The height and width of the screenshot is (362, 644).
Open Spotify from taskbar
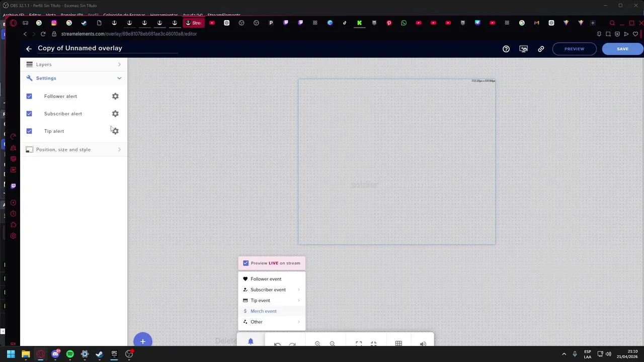(70, 354)
